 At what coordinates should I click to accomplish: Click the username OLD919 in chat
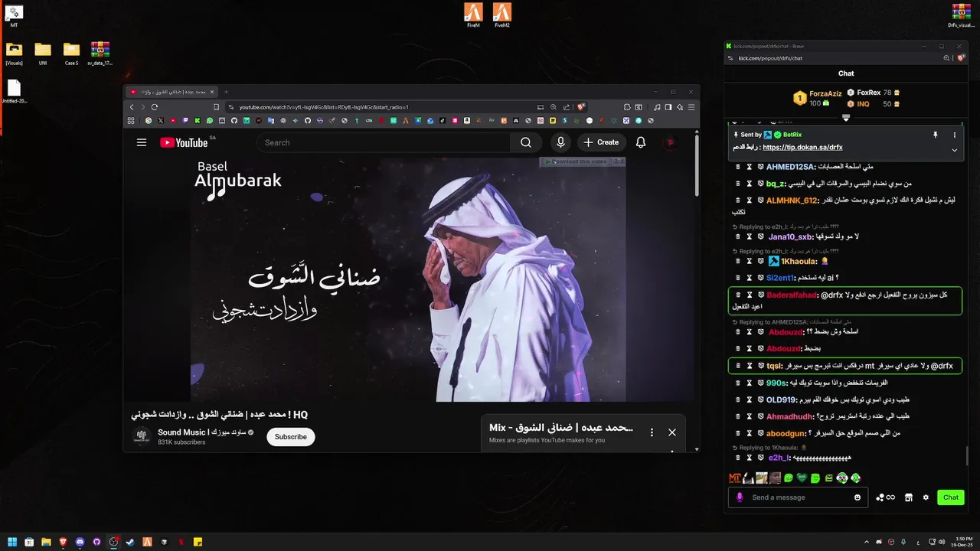pyautogui.click(x=781, y=399)
